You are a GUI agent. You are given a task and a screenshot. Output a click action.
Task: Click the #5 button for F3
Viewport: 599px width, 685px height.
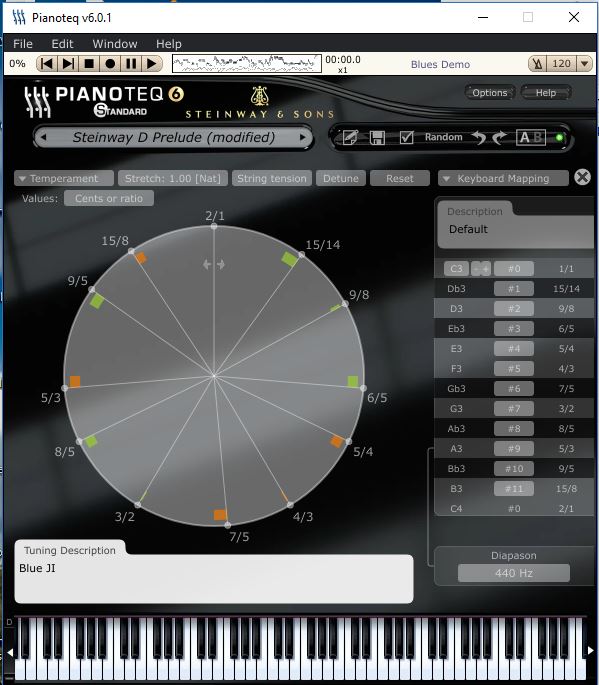point(514,369)
